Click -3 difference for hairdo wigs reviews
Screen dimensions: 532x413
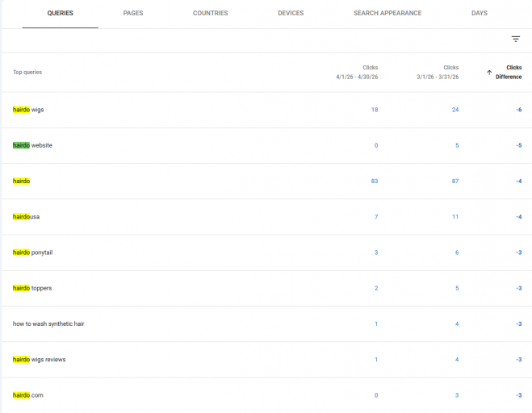(x=519, y=360)
